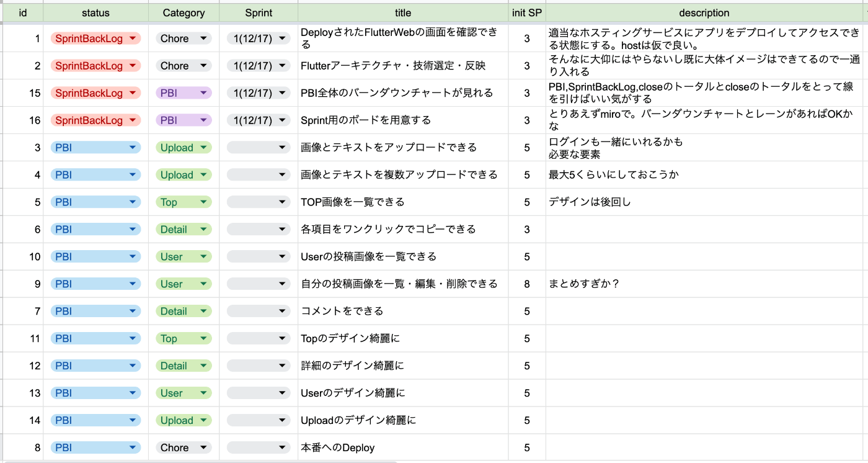Open empty Sprint dropdown in row id 12
868x463 pixels.
pos(259,366)
